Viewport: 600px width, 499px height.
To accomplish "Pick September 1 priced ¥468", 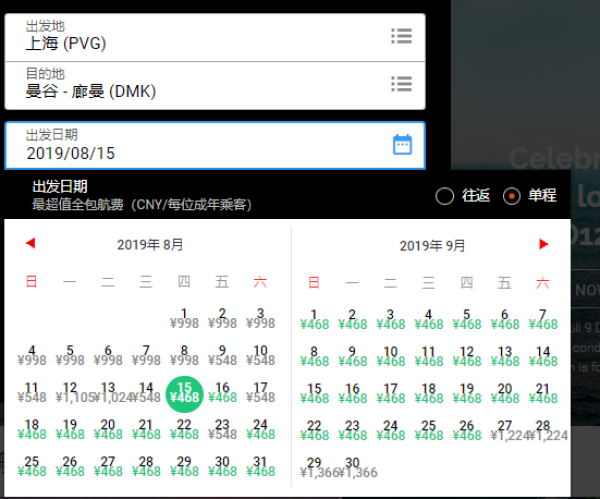I will tap(314, 320).
